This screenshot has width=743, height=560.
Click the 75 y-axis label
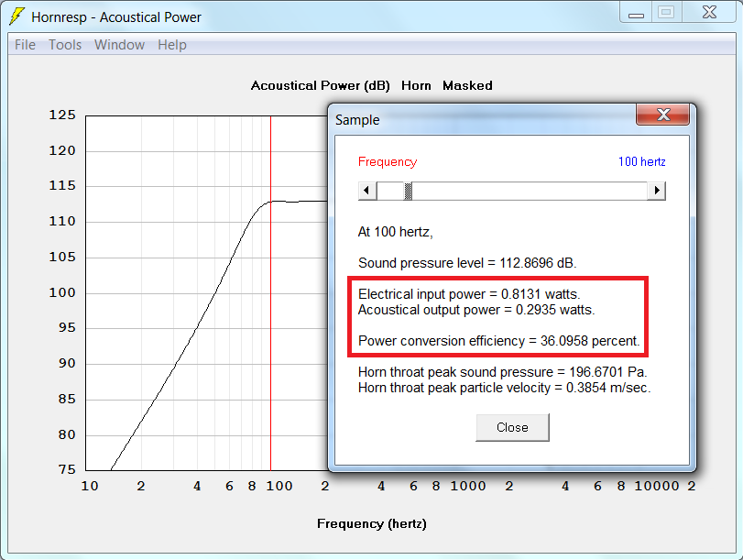67,469
